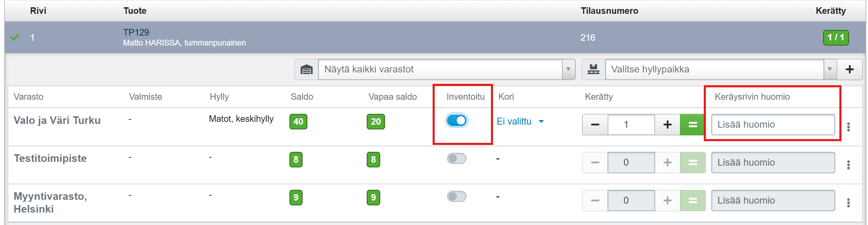Open the Ei valittu basket dropdown
The width and height of the screenshot is (868, 225).
coord(520,121)
